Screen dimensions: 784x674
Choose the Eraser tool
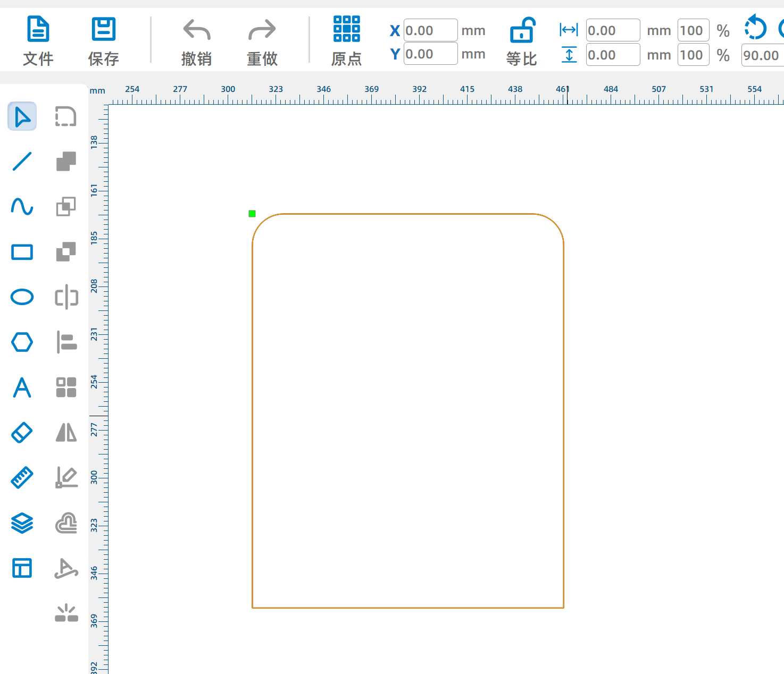pyautogui.click(x=22, y=433)
